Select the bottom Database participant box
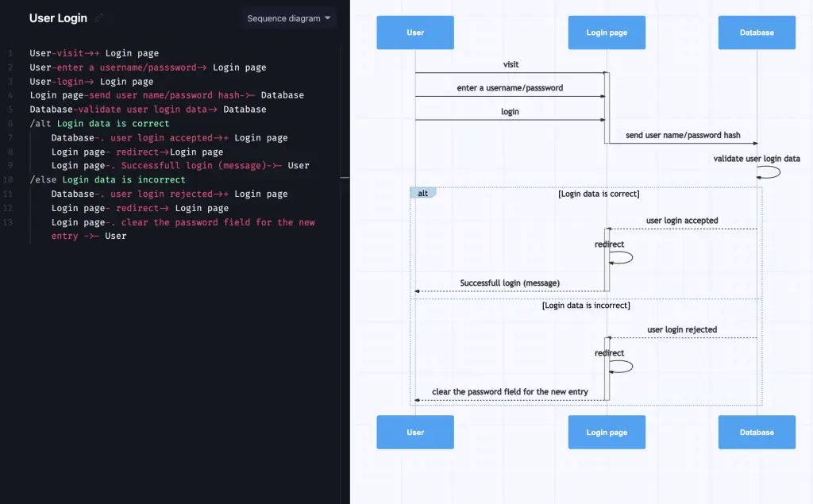 (x=757, y=432)
